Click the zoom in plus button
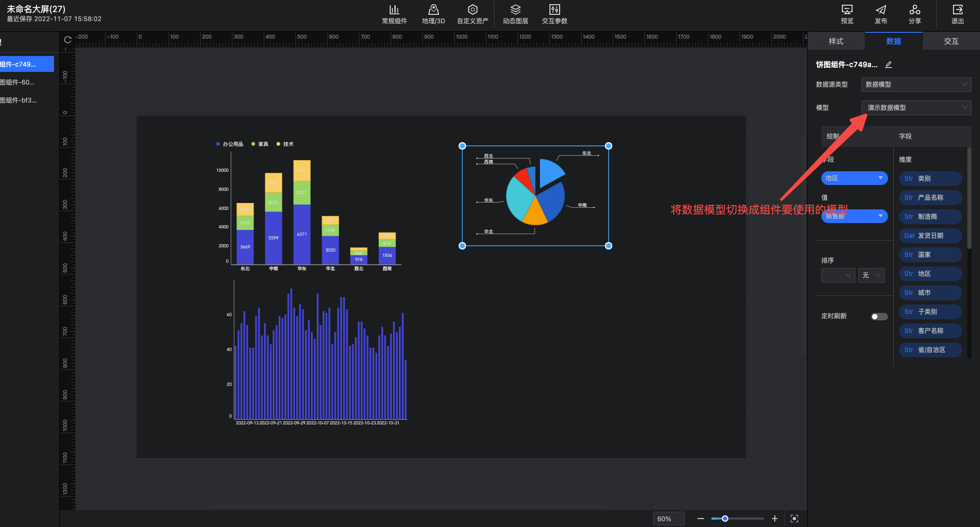The width and height of the screenshot is (980, 527). [774, 519]
